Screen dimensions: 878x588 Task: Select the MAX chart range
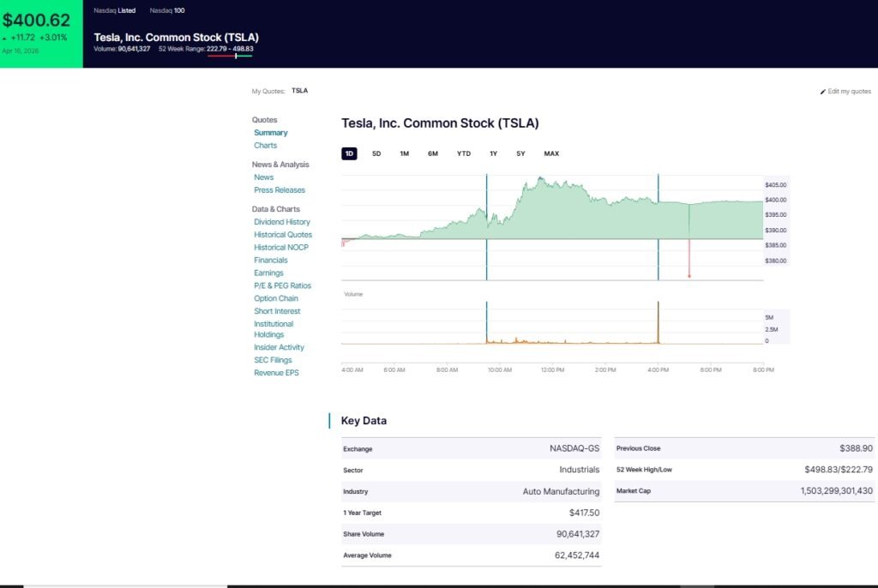coord(551,153)
